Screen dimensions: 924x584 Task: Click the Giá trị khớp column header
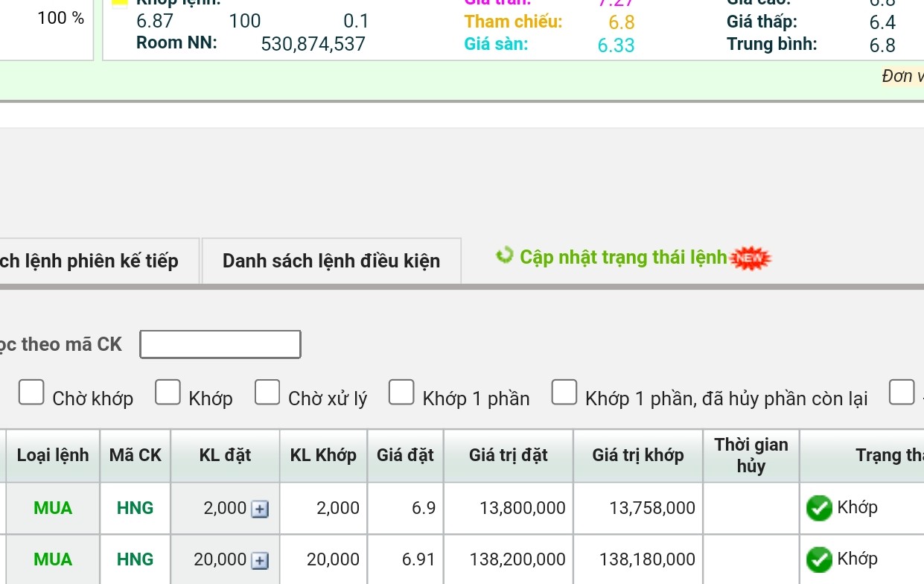pos(638,455)
